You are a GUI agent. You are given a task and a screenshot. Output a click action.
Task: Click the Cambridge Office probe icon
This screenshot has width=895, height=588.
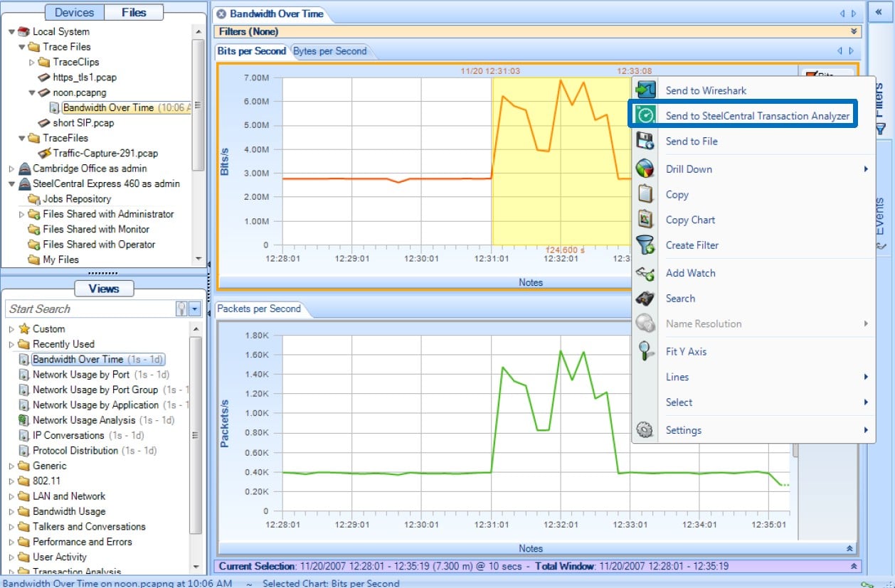pyautogui.click(x=24, y=169)
